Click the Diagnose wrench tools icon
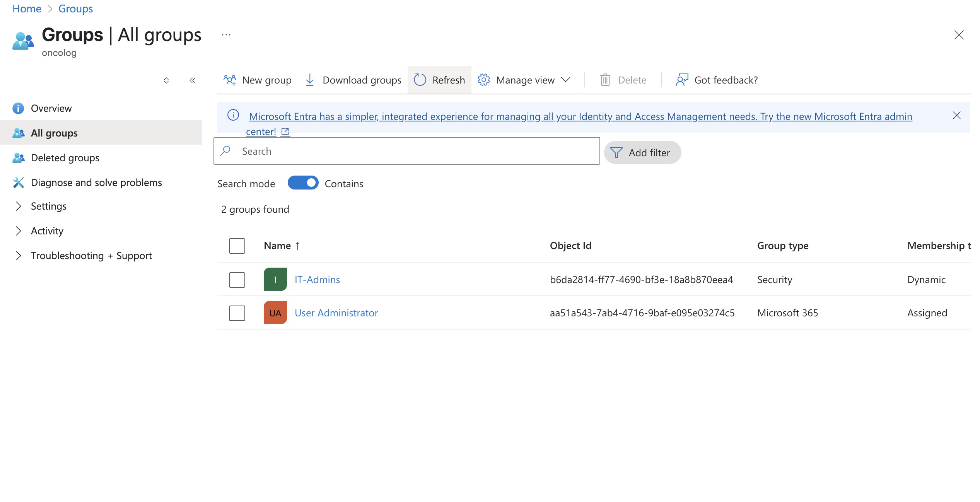Viewport: 980px width, 502px height. pos(18,183)
